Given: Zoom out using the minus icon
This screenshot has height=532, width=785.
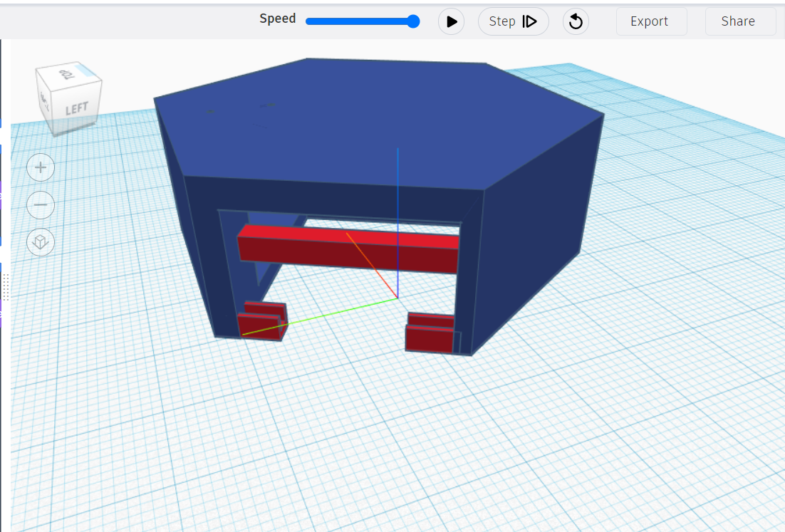Looking at the screenshot, I should [40, 204].
